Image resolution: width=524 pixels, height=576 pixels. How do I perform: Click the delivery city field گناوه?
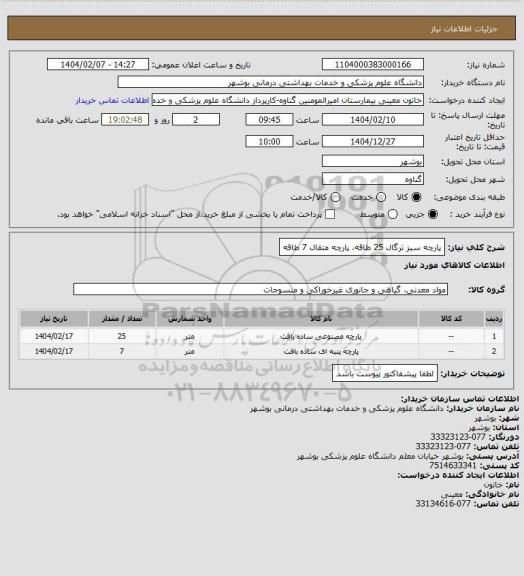coord(373,179)
